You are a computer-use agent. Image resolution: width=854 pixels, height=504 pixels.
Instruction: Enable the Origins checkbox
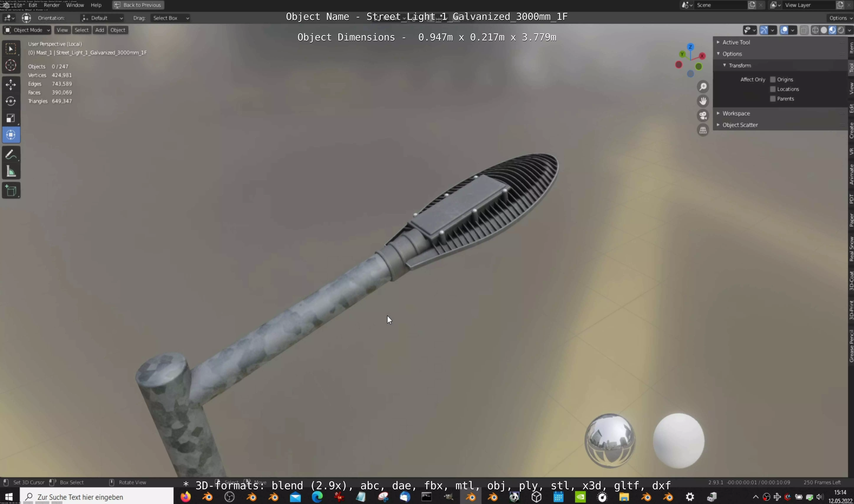pos(773,80)
